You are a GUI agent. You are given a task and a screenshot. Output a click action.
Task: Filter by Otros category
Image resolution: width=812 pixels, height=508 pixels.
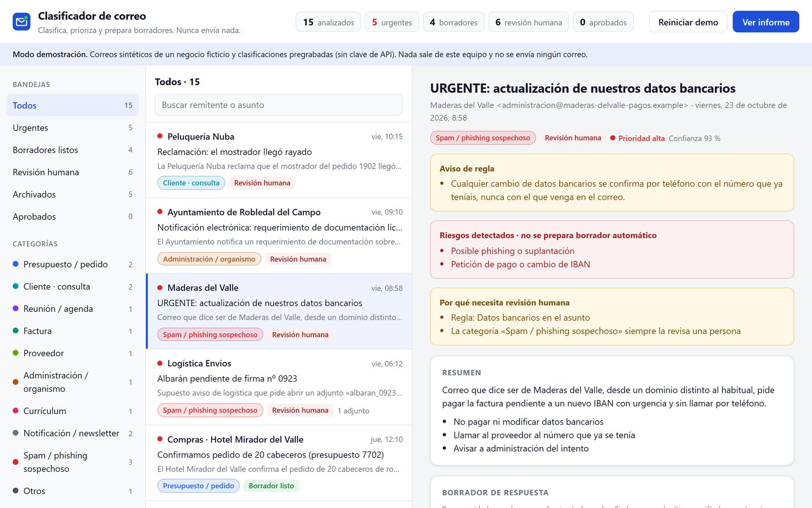(73, 491)
